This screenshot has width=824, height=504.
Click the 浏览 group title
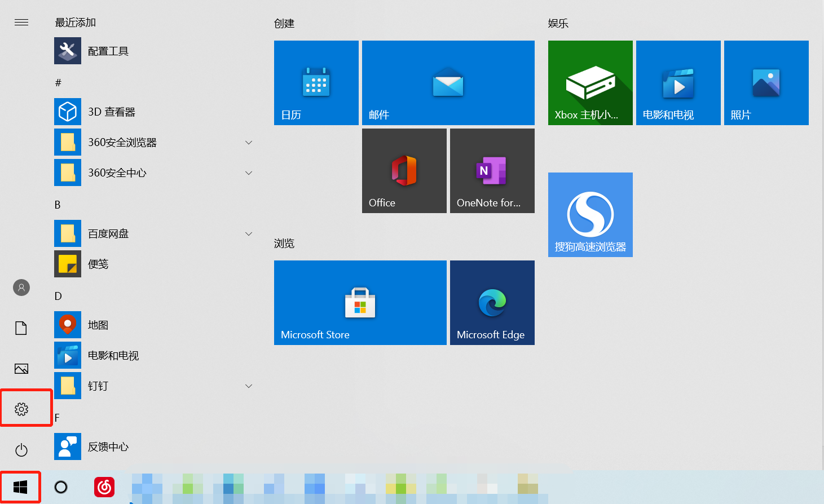(x=284, y=244)
